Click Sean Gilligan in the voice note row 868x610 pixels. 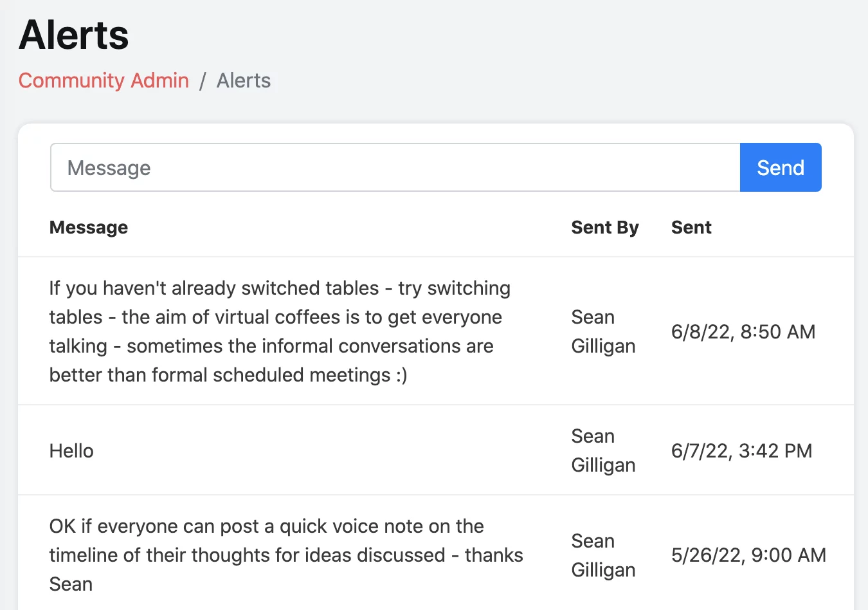click(x=603, y=555)
